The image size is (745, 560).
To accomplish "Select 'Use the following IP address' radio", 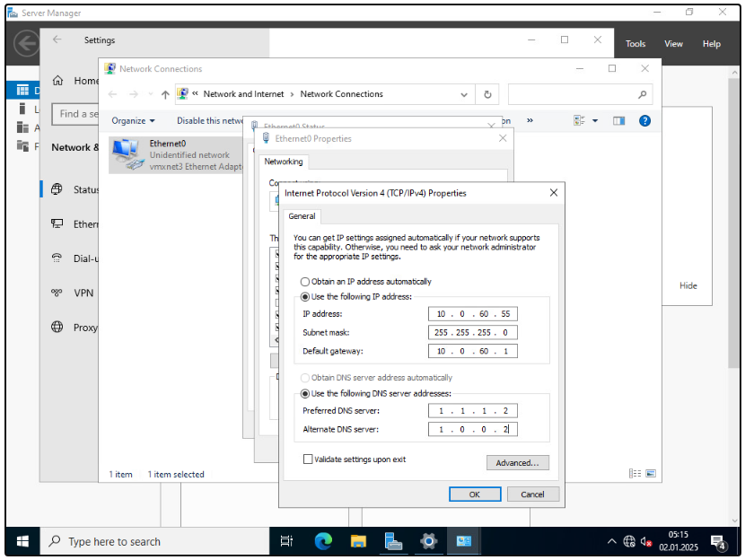I will point(305,297).
